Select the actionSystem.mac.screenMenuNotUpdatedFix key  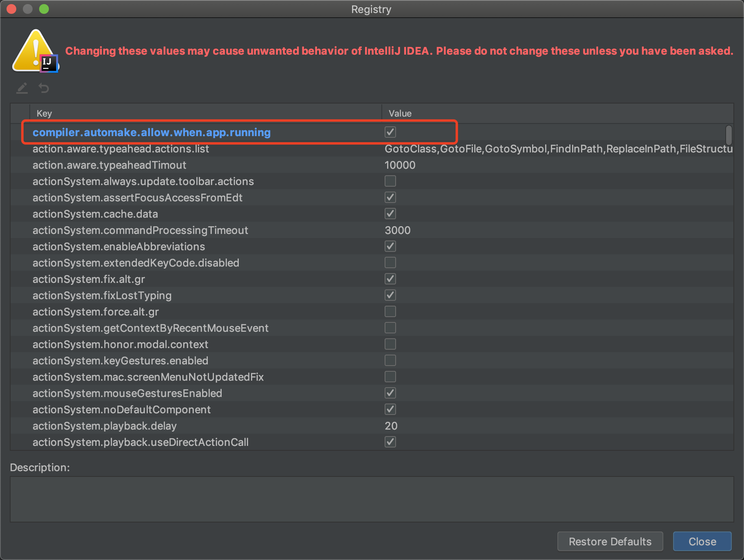[148, 377]
